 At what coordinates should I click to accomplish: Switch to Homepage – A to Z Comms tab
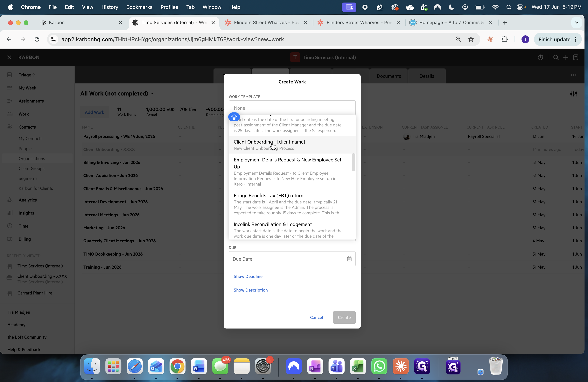pos(451,23)
